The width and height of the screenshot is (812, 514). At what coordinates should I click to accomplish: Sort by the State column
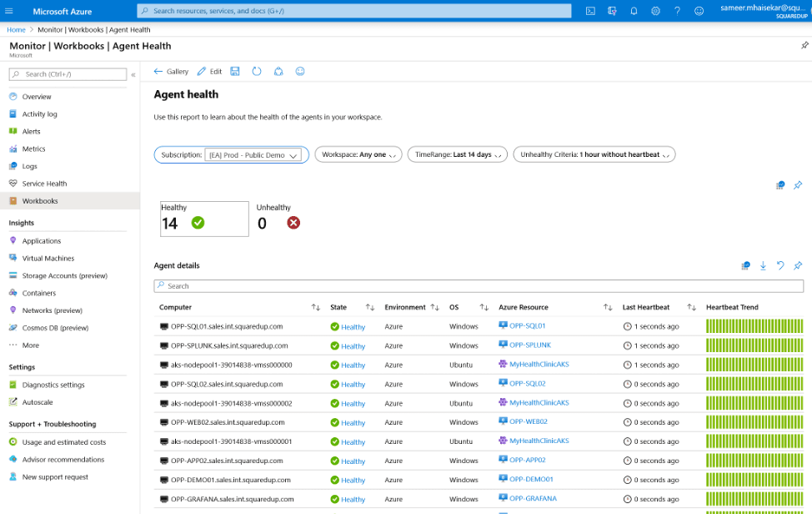point(370,307)
